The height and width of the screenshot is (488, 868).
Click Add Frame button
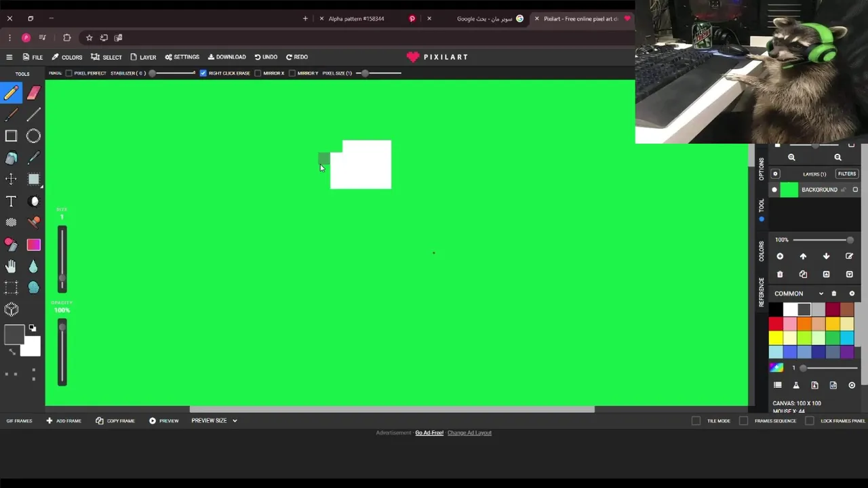(x=64, y=421)
